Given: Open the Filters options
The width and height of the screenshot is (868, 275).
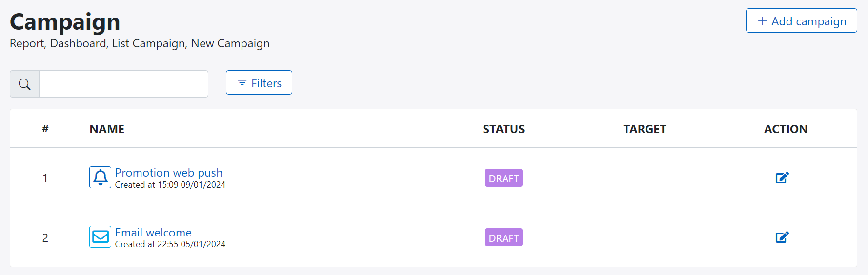Looking at the screenshot, I should point(259,83).
